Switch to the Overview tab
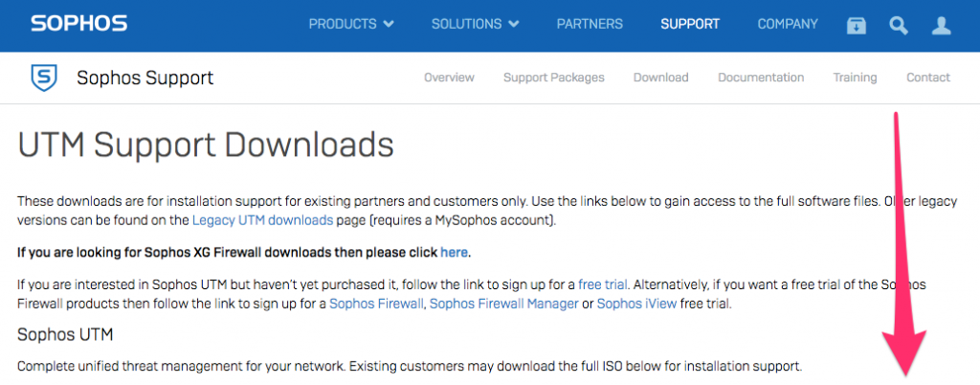 click(449, 78)
